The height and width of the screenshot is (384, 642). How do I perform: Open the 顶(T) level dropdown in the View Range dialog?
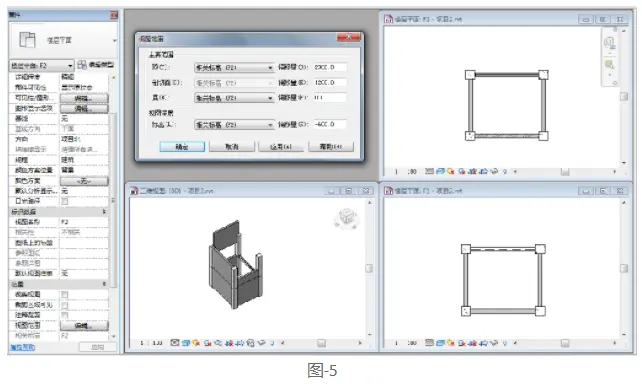[234, 67]
